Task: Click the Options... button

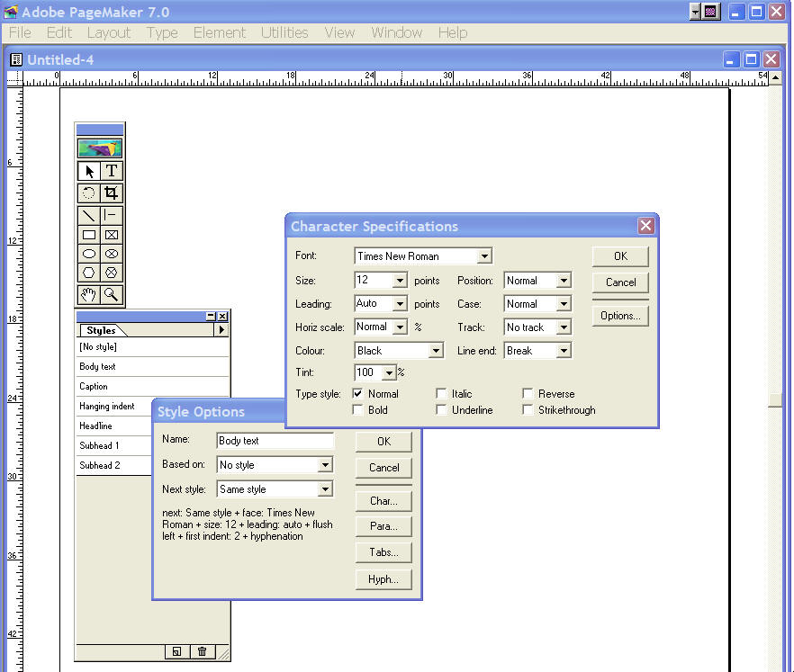Action: click(x=620, y=316)
